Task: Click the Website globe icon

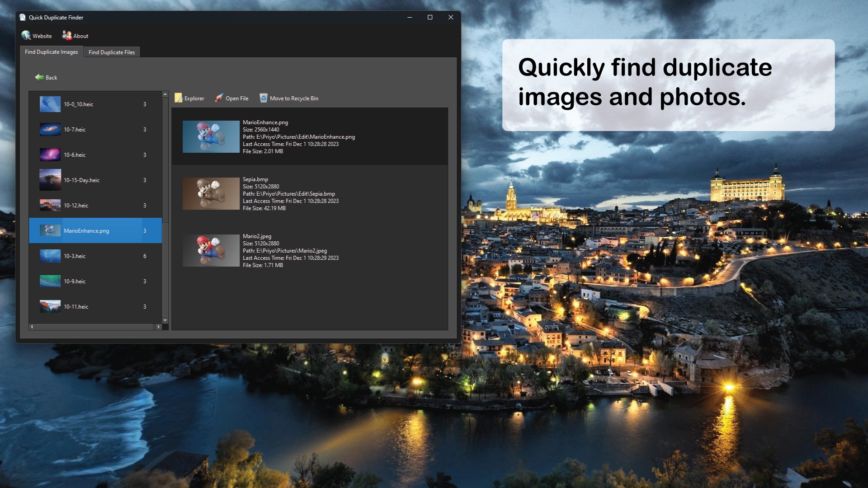Action: pyautogui.click(x=26, y=36)
